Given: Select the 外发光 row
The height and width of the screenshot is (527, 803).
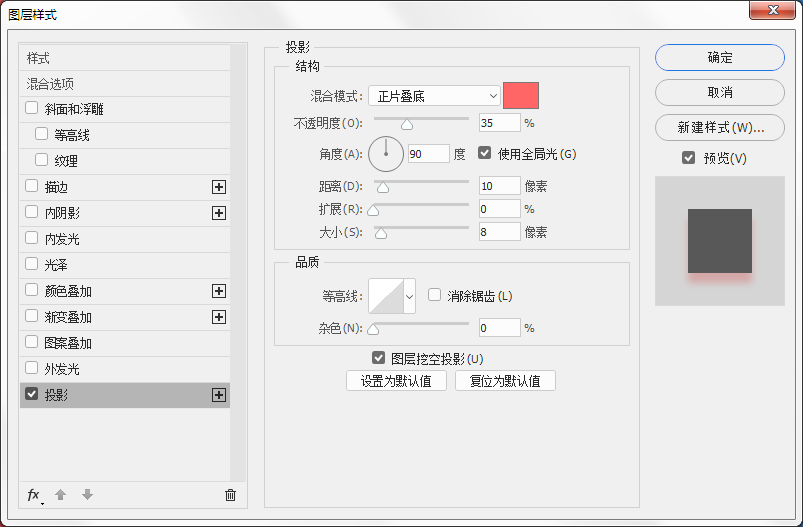Looking at the screenshot, I should tap(125, 369).
